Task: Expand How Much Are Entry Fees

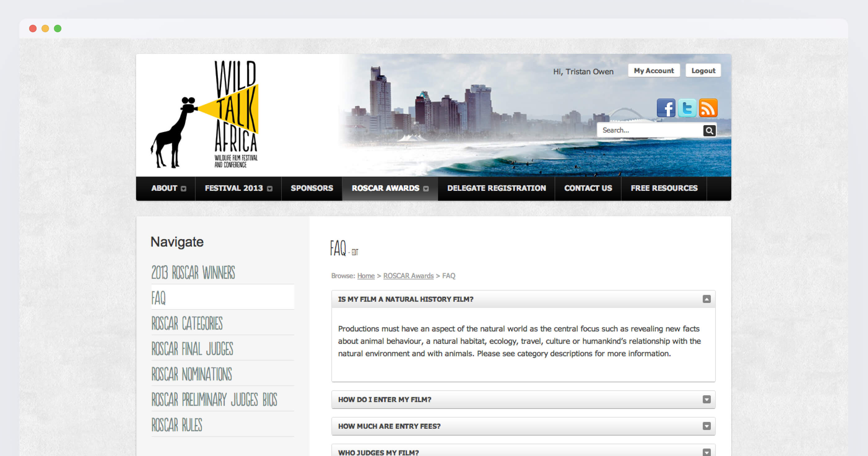Action: coord(523,426)
